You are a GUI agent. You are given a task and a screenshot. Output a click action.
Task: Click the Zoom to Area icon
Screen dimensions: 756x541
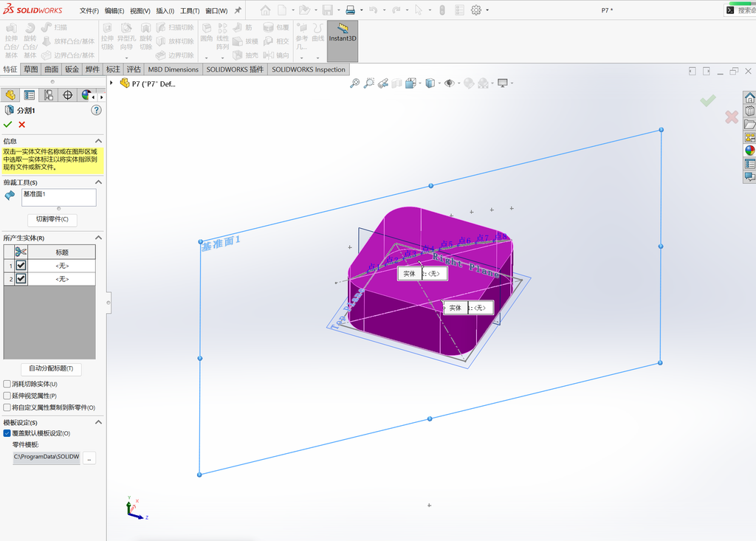click(x=369, y=83)
